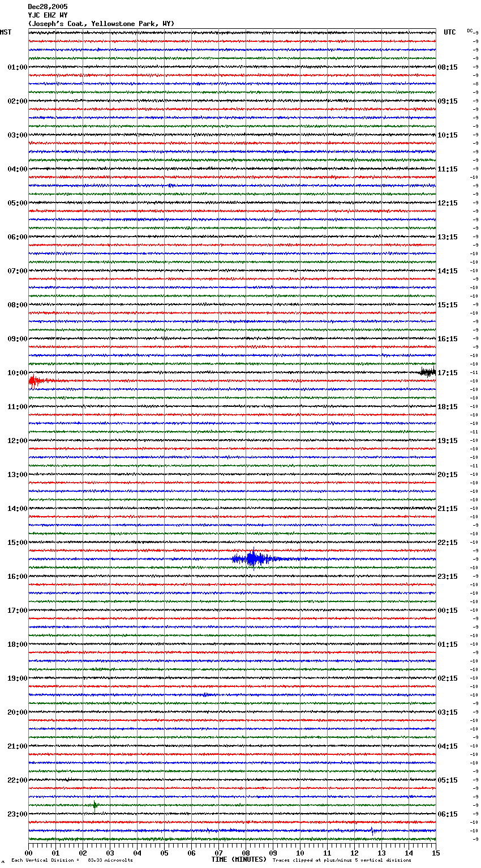Click the "TIME (MINUTES)" axis title

(239, 860)
